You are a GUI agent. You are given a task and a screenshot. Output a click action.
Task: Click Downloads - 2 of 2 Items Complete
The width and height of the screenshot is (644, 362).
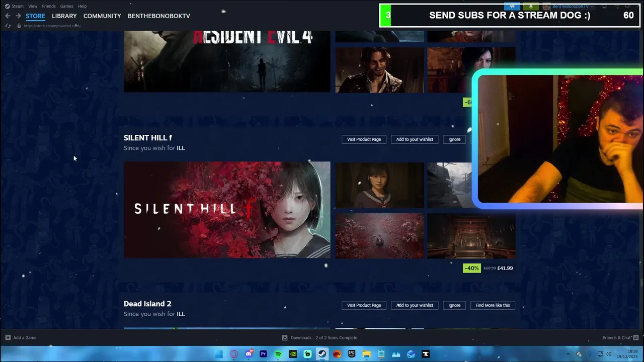(324, 337)
